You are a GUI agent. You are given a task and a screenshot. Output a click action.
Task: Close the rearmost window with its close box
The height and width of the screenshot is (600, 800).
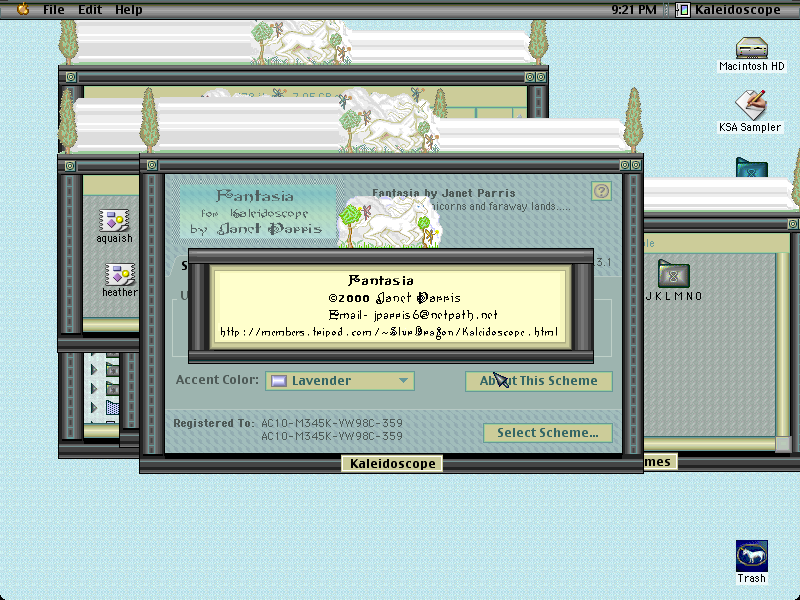click(70, 77)
